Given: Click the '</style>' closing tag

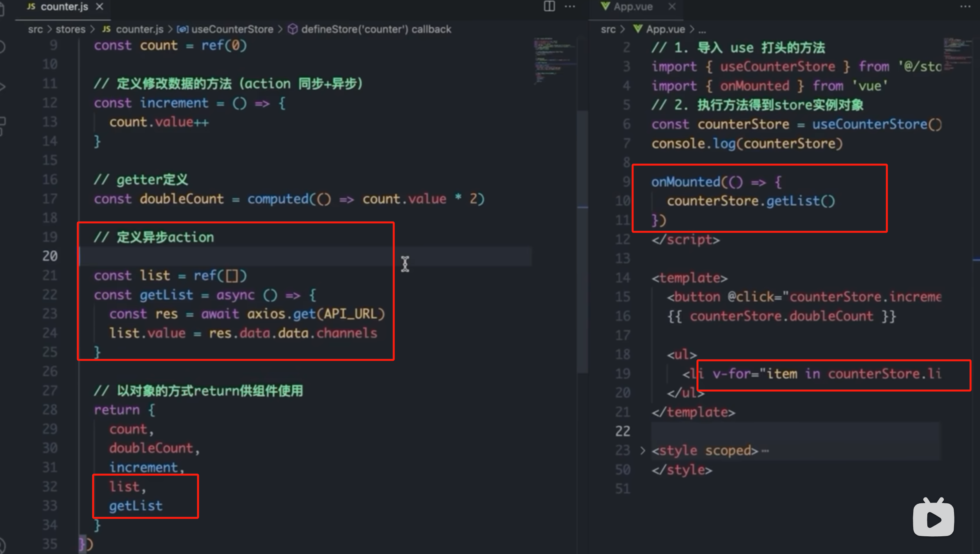Looking at the screenshot, I should 682,470.
